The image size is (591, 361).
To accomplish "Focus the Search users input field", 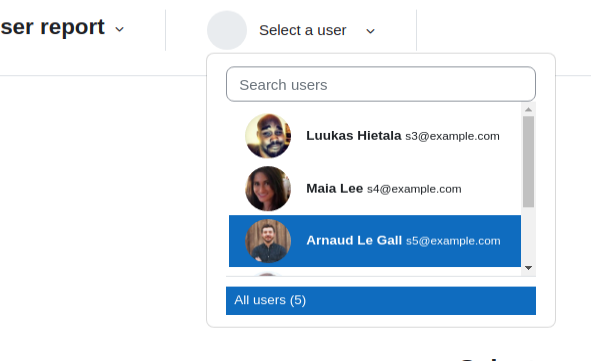I will (381, 84).
